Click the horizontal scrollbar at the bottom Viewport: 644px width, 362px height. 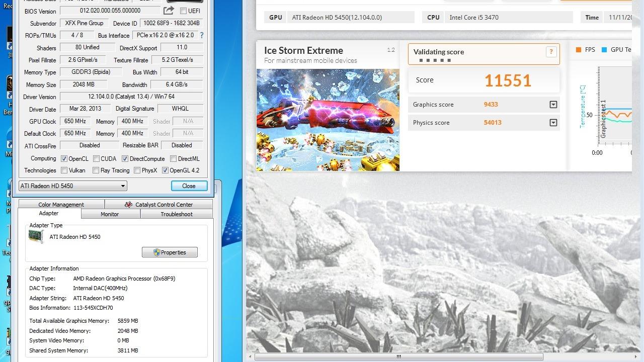[398, 357]
